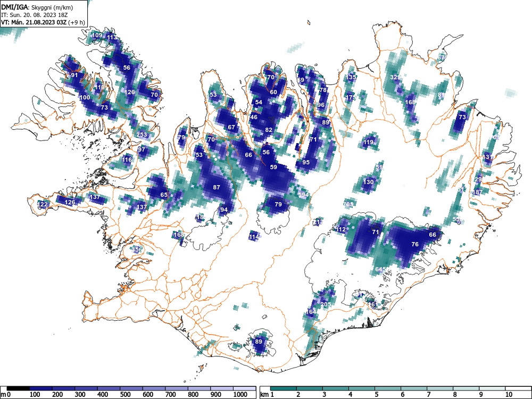Select the map value 187 in the east
This screenshot has width=532, height=399.
(477, 193)
